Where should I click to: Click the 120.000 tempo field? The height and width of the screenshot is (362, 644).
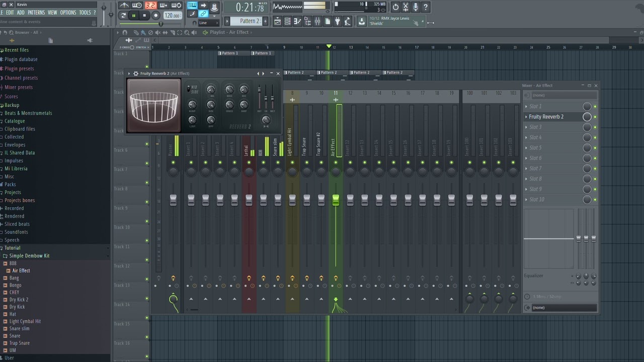(x=172, y=16)
